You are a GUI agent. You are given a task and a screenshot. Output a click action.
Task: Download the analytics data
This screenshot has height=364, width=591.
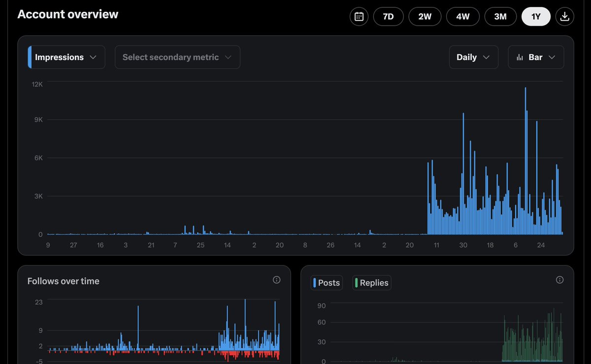[564, 16]
